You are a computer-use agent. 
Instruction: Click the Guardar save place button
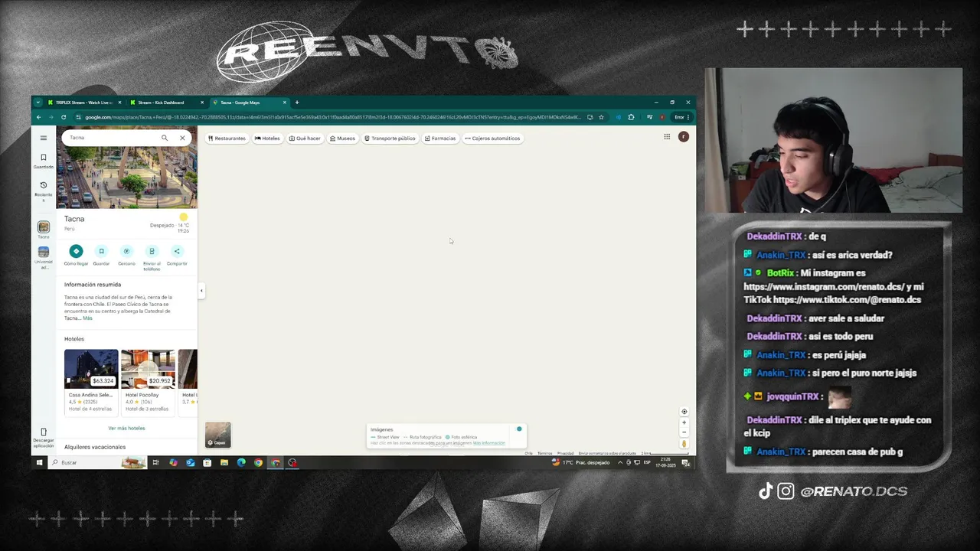(x=101, y=255)
